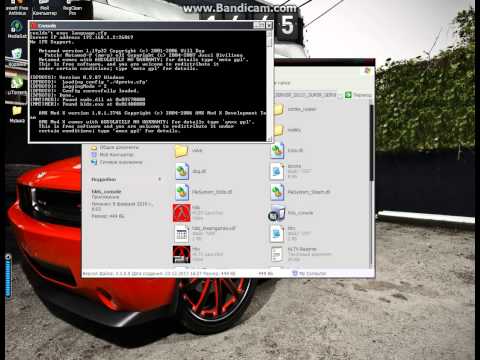The width and height of the screenshot is (480, 360).
Task: Open the Сетевое окружение sidebar link
Action: tap(117, 162)
